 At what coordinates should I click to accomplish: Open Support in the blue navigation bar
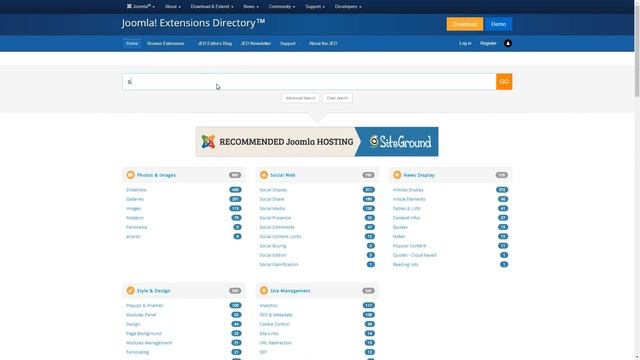point(288,43)
